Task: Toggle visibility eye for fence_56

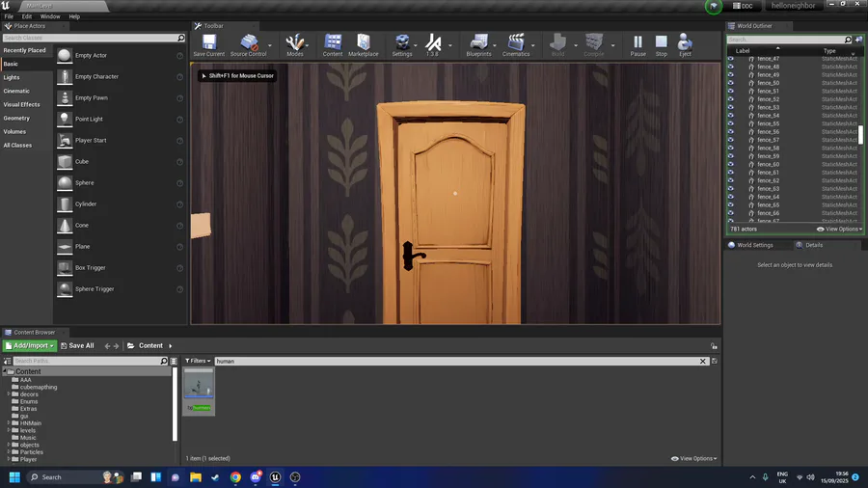Action: pyautogui.click(x=731, y=132)
